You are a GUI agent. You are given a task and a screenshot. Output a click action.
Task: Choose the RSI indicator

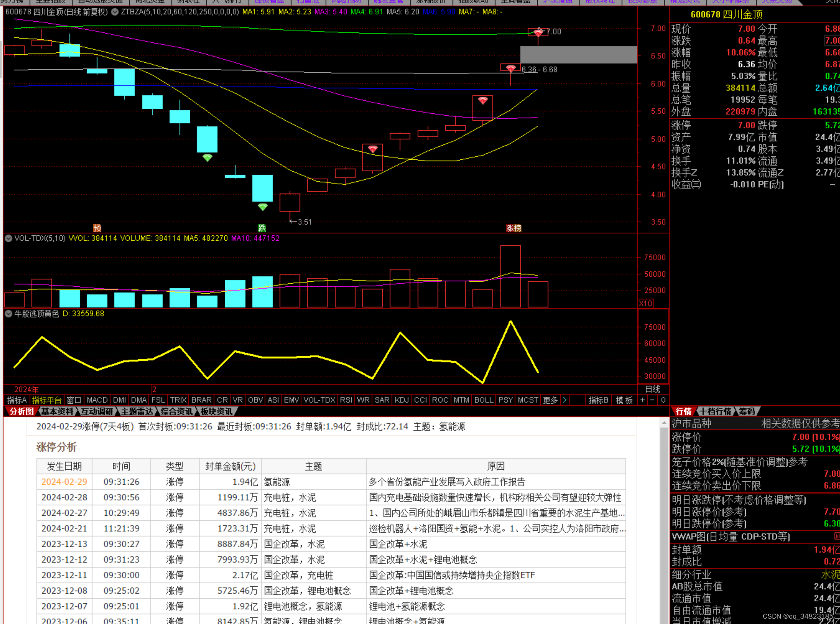click(346, 400)
